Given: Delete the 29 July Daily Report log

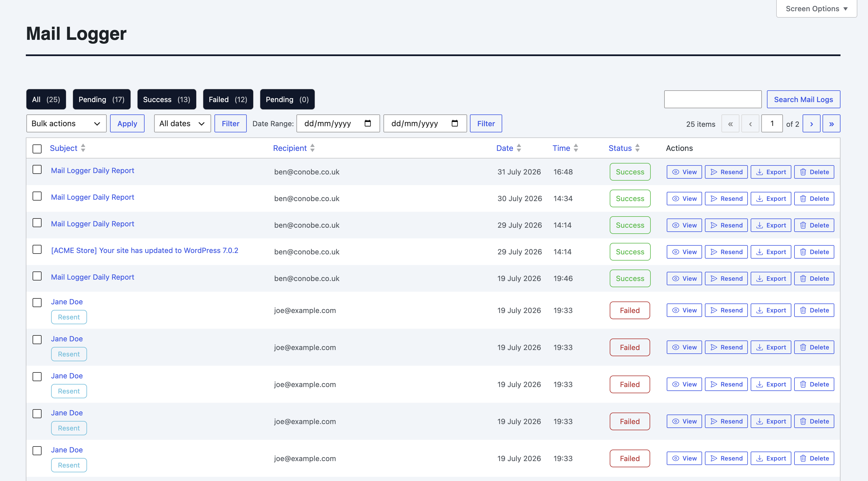Looking at the screenshot, I should 814,225.
